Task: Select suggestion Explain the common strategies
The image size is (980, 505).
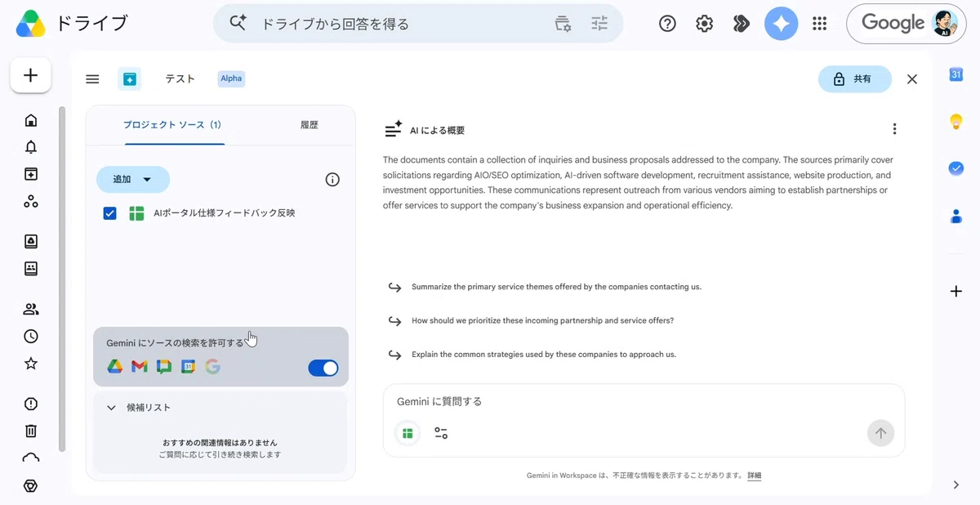Action: (x=544, y=355)
